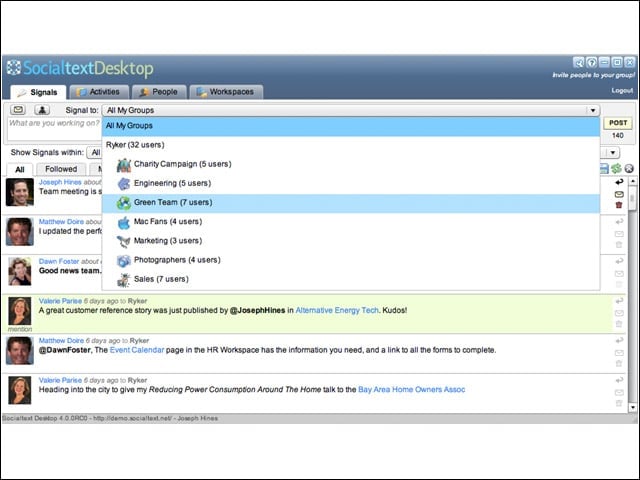Viewport: 640px width, 480px height.
Task: Show the Followed signals filter tab
Action: pos(61,169)
